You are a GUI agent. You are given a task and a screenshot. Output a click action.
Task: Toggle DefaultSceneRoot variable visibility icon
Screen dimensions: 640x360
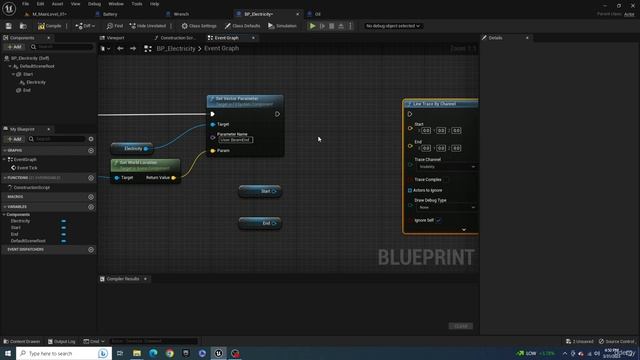[64, 241]
